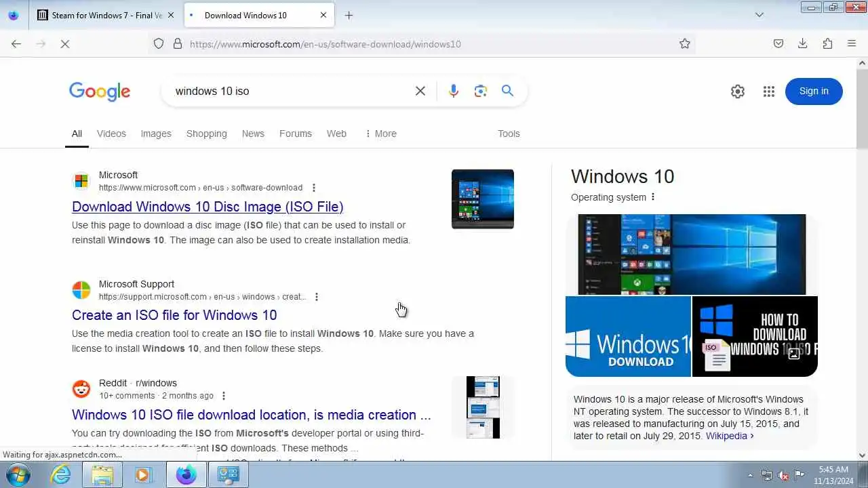This screenshot has height=488, width=868.
Task: Open Google quick settings gear
Action: 738,91
